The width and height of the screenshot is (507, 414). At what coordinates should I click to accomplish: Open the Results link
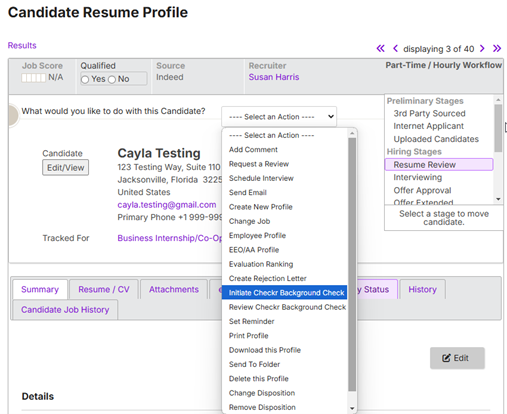pyautogui.click(x=22, y=46)
